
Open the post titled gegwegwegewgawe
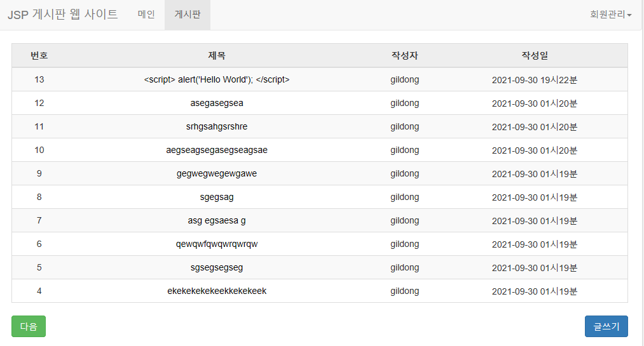point(217,173)
